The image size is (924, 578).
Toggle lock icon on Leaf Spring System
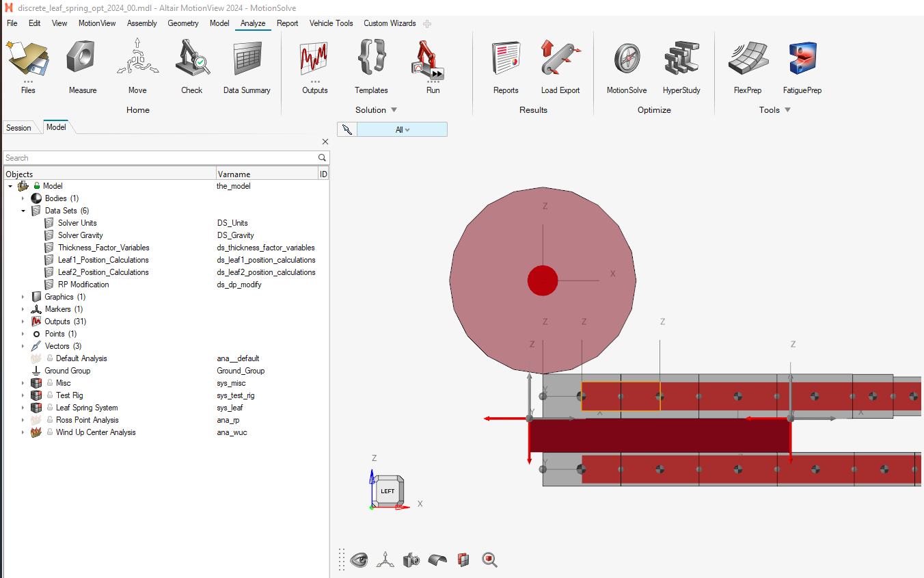tap(49, 408)
